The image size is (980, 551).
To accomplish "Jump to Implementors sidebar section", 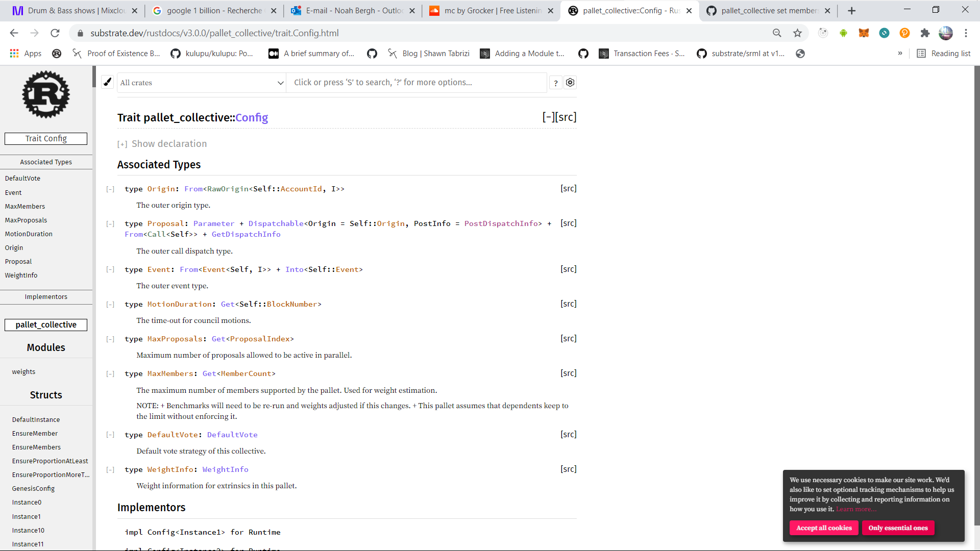I will click(46, 297).
